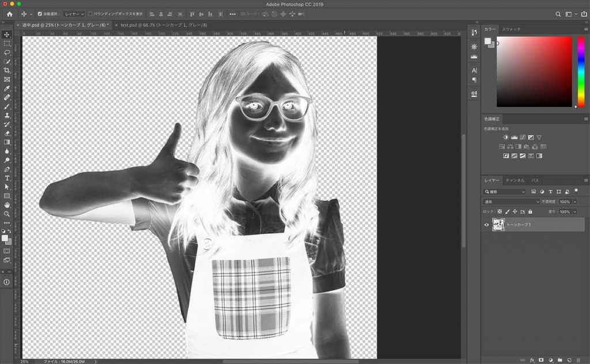
Task: Uncheck the 自動選択 checkbox
Action: [x=40, y=14]
